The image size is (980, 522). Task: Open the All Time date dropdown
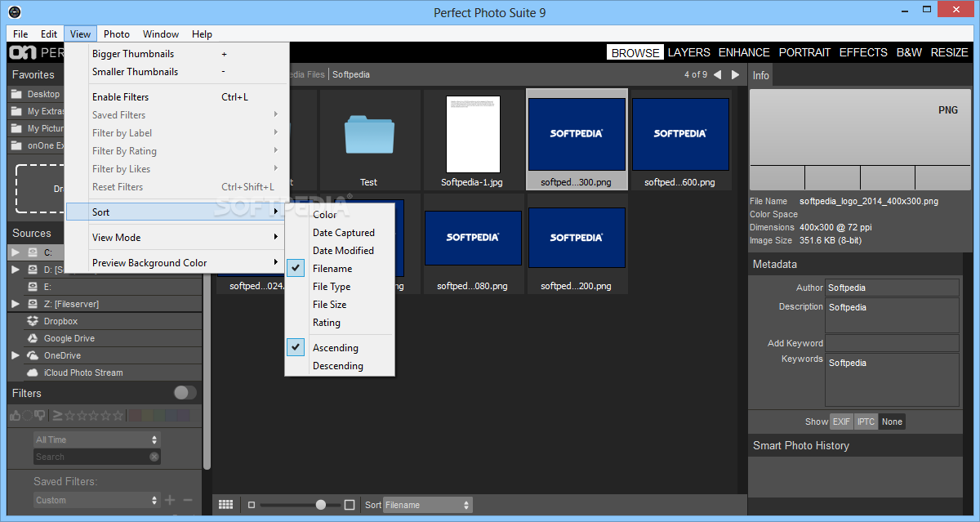point(96,439)
